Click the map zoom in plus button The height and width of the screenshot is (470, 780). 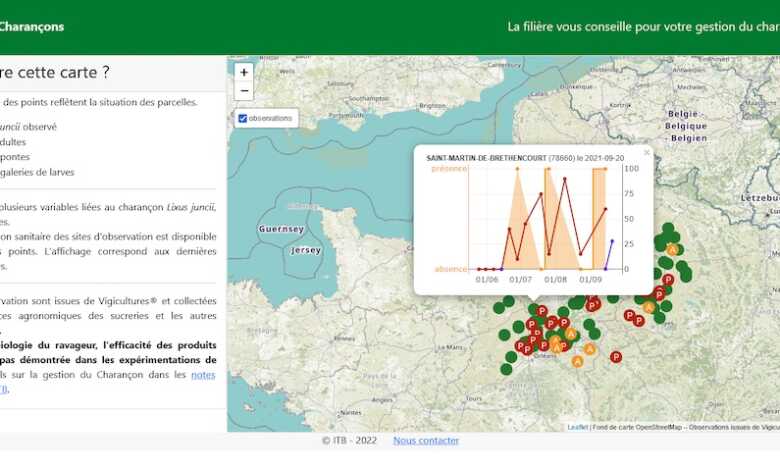coord(244,72)
